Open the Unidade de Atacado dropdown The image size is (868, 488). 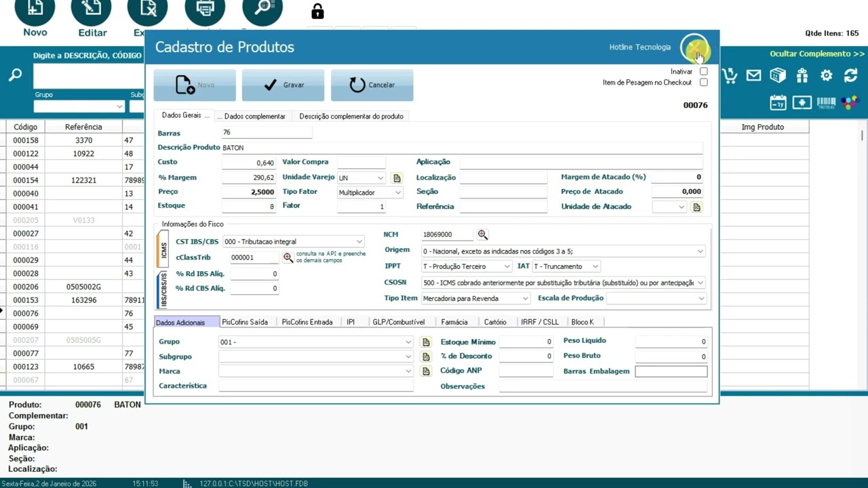coord(682,207)
